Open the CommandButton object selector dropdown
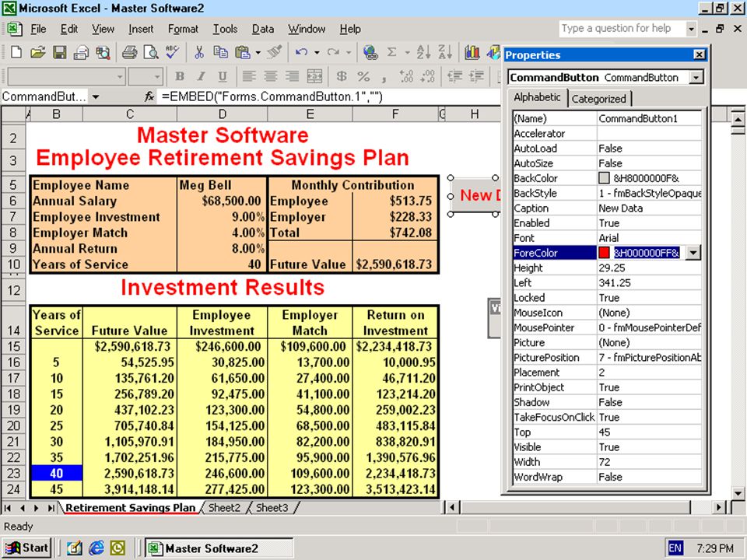The width and height of the screenshot is (747, 560). click(x=696, y=77)
